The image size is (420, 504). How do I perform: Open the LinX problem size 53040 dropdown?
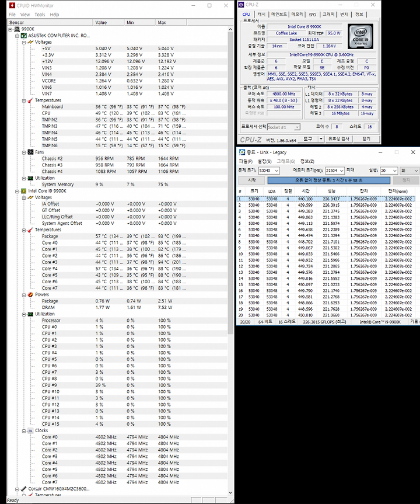tap(276, 171)
